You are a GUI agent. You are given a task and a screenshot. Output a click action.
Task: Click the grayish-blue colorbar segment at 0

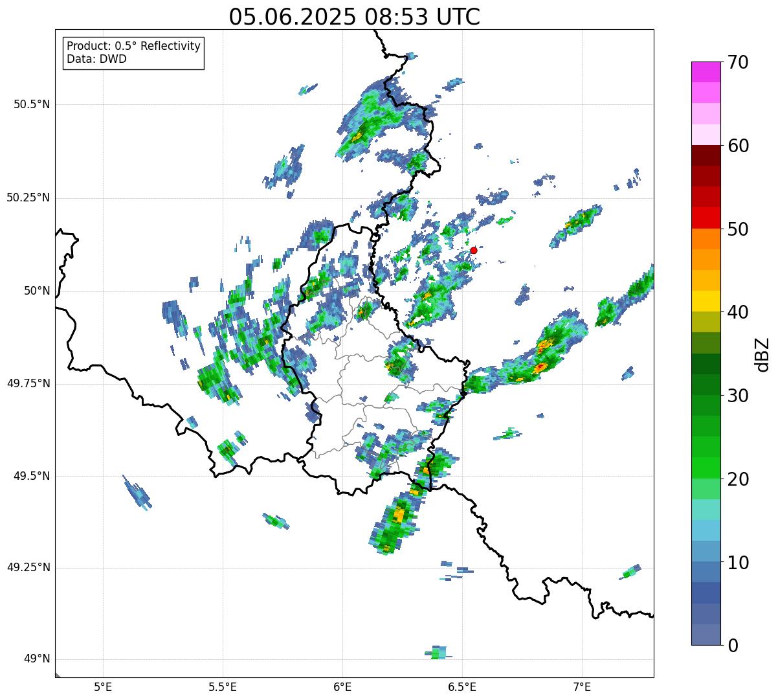point(706,635)
